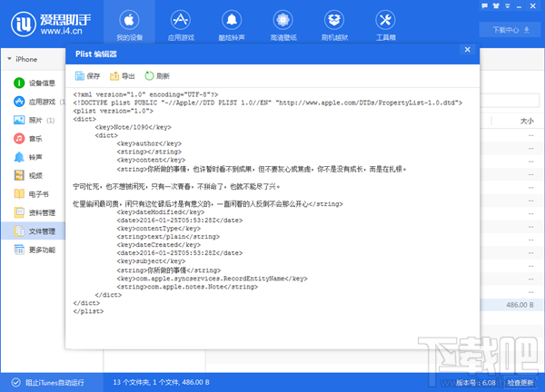
Task: Click the video film icon
Action: pyautogui.click(x=19, y=175)
